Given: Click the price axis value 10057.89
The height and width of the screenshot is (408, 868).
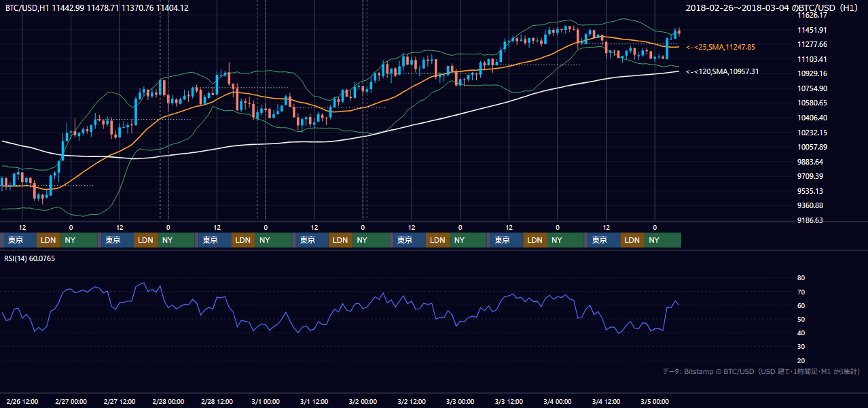Looking at the screenshot, I should tap(812, 147).
